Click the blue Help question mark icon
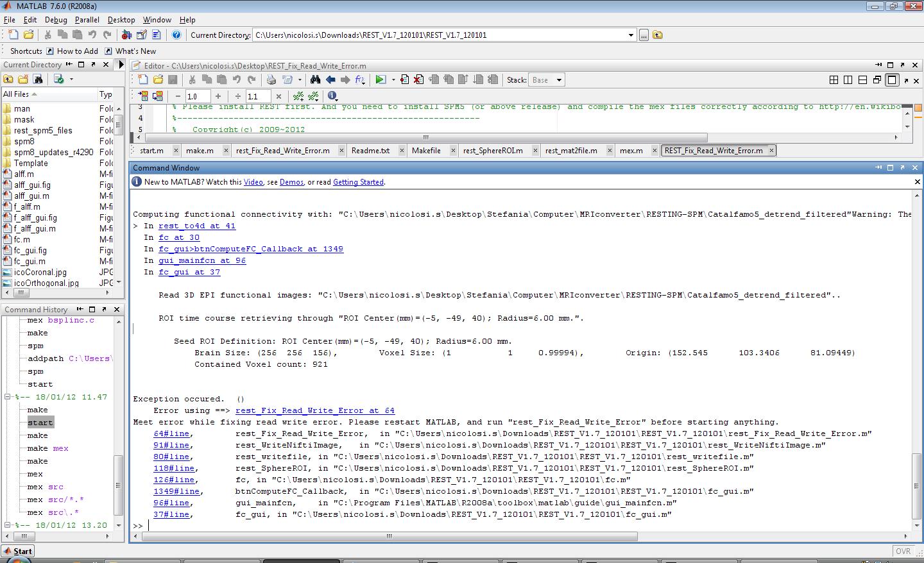 coord(176,35)
